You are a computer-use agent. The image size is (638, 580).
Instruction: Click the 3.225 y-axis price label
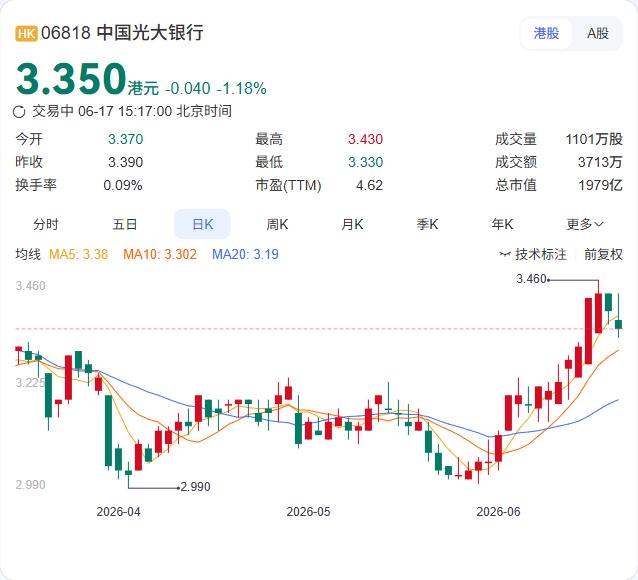pyautogui.click(x=30, y=383)
